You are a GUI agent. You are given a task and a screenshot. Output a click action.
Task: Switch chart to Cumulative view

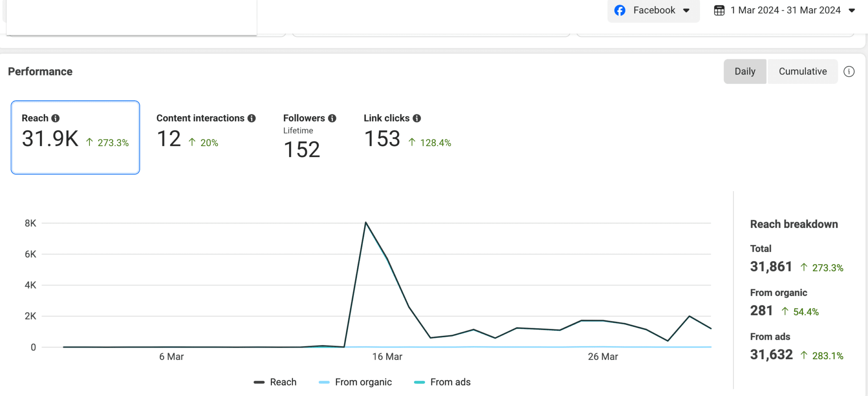point(802,72)
